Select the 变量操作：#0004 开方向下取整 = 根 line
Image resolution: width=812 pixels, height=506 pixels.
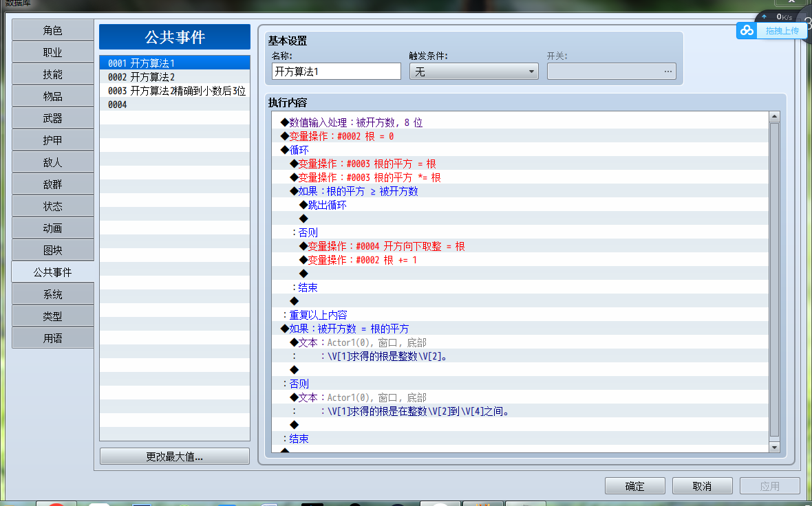520,246
